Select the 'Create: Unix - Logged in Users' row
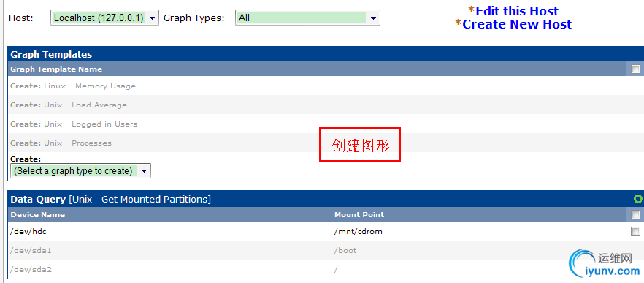The height and width of the screenshot is (283, 644). tap(326, 124)
